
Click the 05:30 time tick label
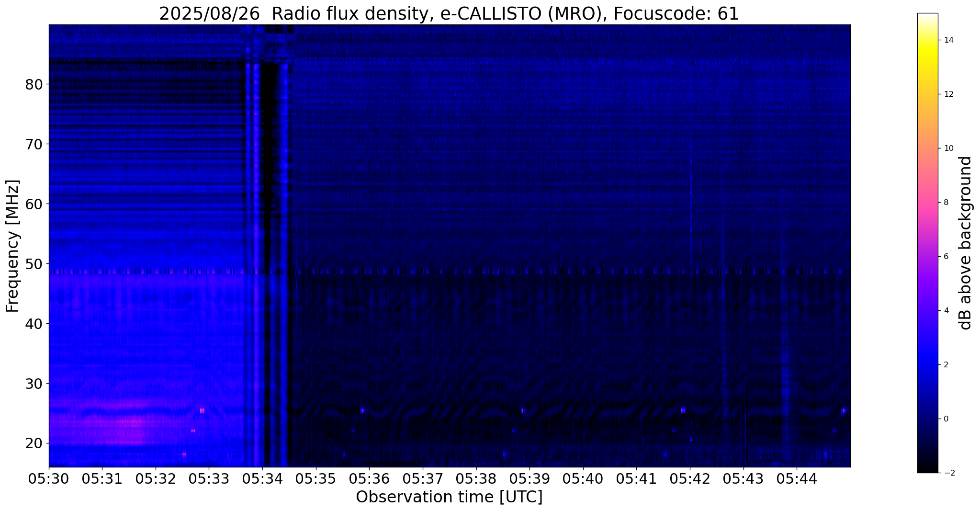point(49,478)
